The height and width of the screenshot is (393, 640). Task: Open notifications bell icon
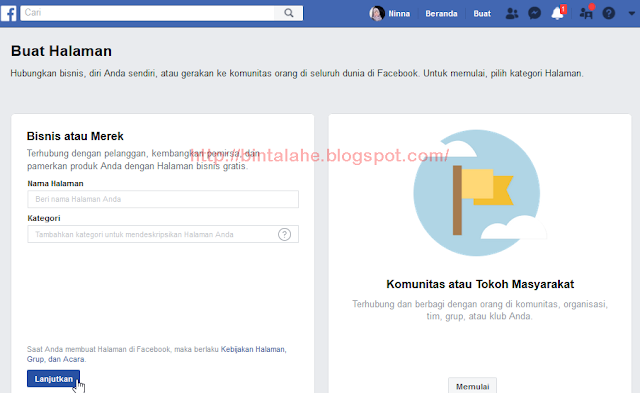click(x=558, y=13)
